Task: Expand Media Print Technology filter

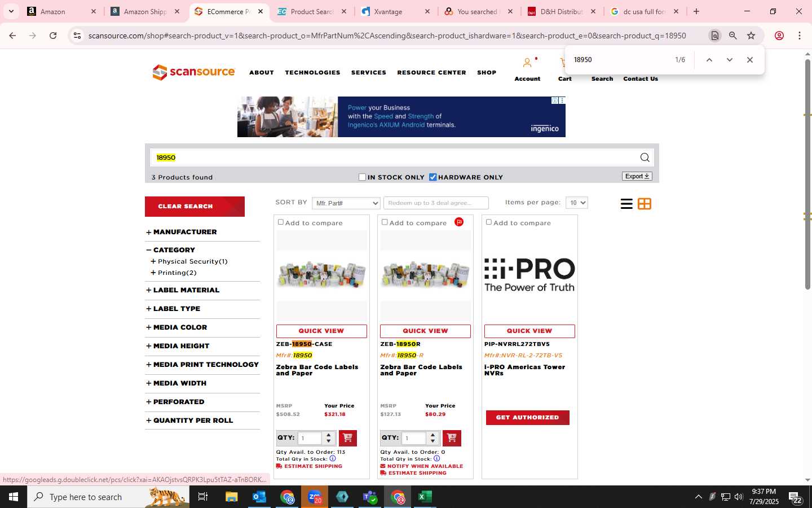Action: tap(202, 365)
